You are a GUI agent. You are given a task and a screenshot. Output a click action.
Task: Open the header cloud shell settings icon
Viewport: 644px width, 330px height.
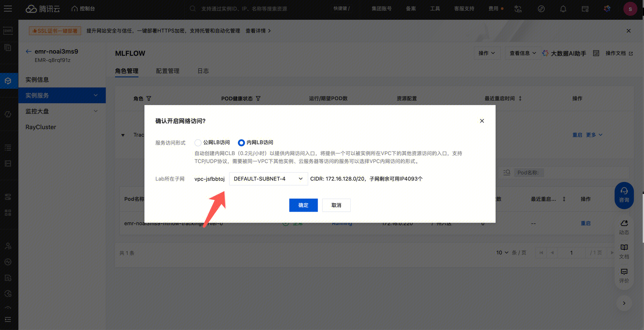click(585, 9)
